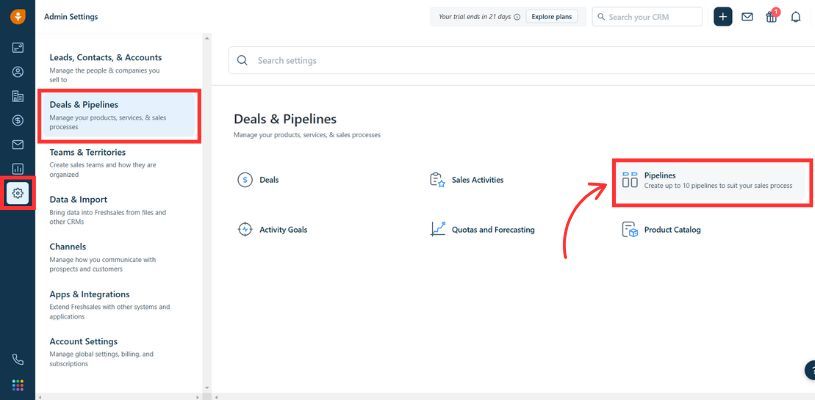Click the Deals dollar-circle icon
Viewport: 815px width, 400px height.
pos(245,180)
